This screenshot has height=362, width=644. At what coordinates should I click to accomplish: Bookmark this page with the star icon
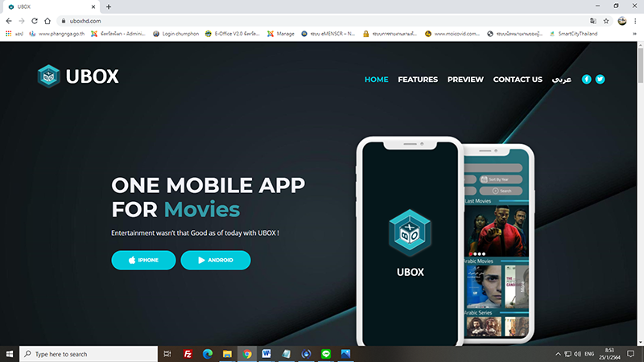click(606, 21)
